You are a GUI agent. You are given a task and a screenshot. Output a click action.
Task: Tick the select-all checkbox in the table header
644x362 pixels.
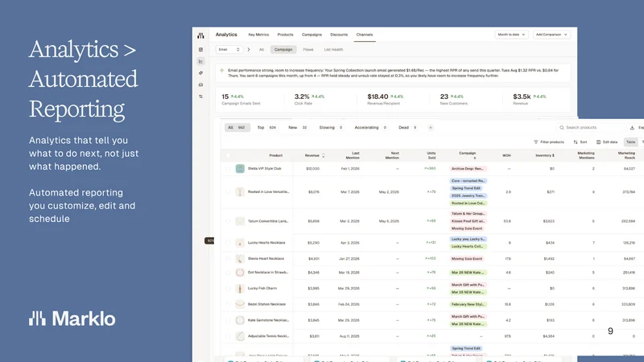(x=228, y=155)
